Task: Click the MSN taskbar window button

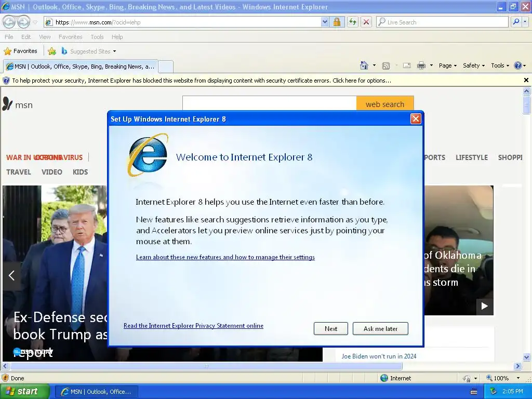Action: coord(96,392)
